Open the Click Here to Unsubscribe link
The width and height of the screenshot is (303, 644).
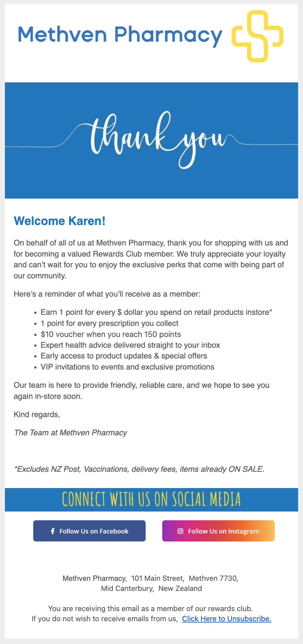point(226,619)
